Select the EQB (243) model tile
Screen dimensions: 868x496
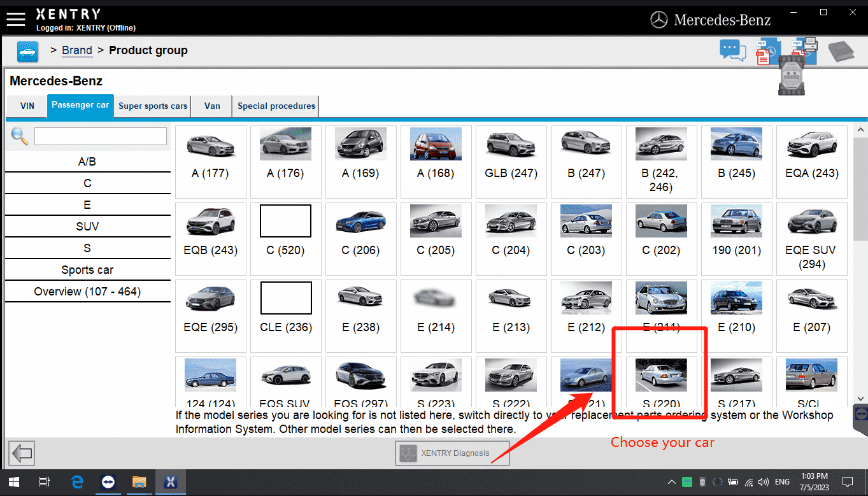coord(210,239)
